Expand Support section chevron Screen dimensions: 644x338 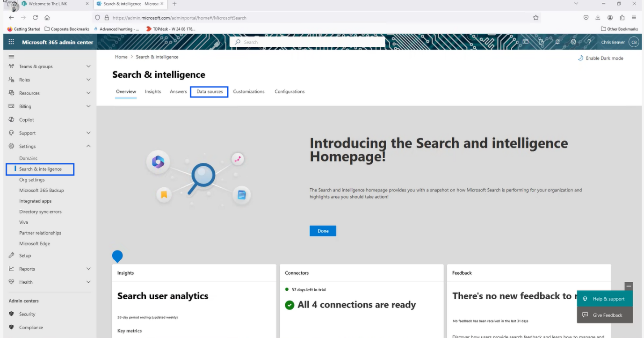88,133
